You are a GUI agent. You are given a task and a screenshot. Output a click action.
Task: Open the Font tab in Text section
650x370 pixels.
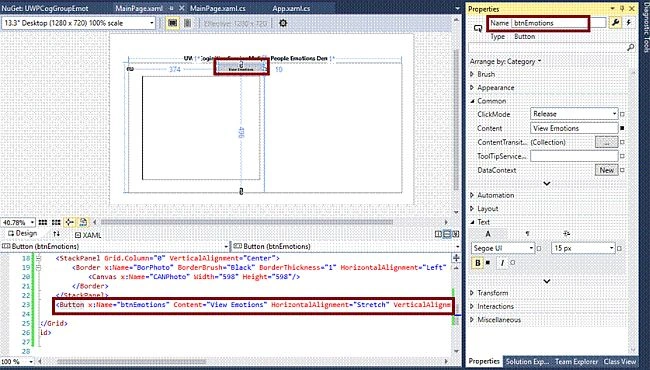click(x=488, y=234)
